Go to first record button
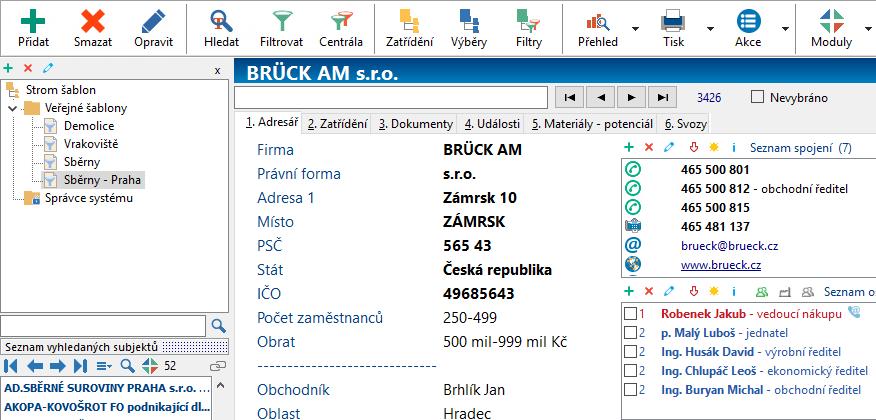The image size is (876, 420). click(x=570, y=97)
